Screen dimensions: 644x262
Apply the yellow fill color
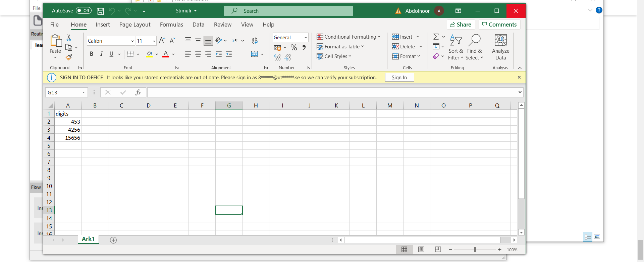(150, 54)
